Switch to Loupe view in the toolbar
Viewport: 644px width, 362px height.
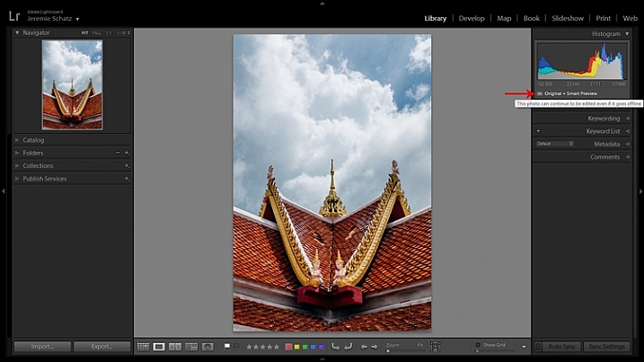point(159,347)
